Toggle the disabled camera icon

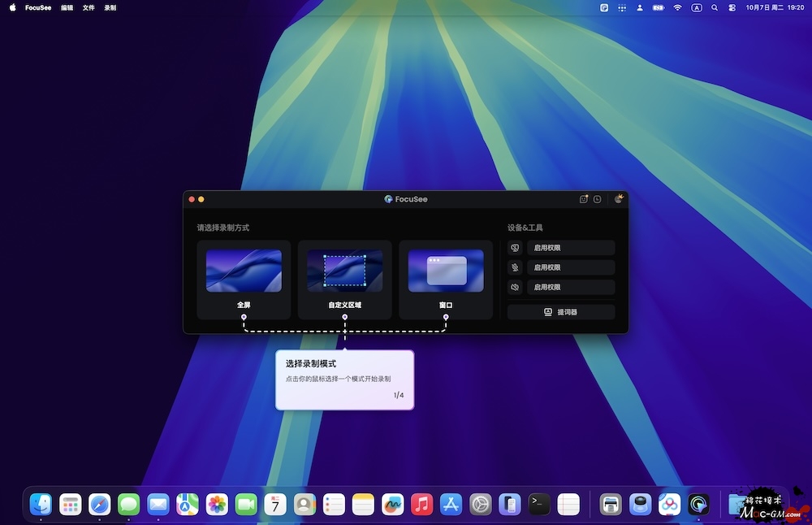click(514, 248)
